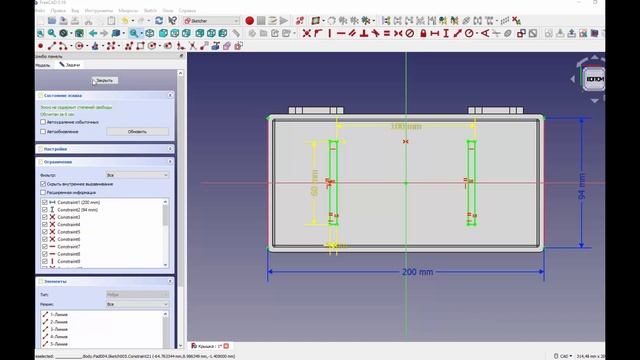Collapse the constraints section
This screenshot has width=640, height=360.
point(170,162)
